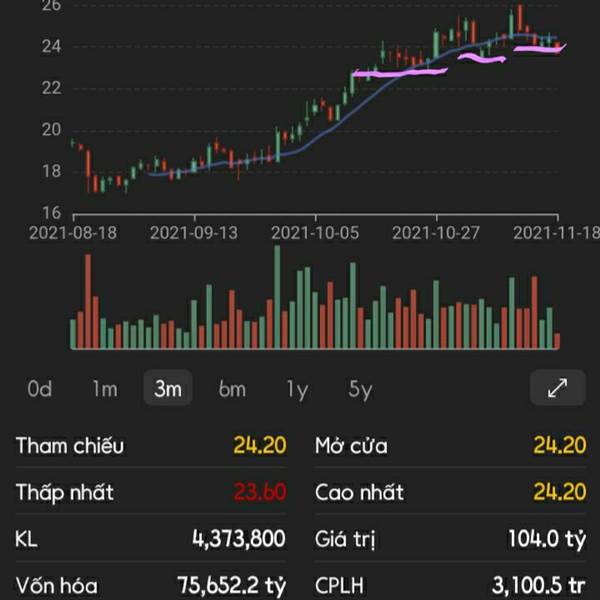
Task: Click the Mở cửa value 24.20
Action: (x=559, y=445)
